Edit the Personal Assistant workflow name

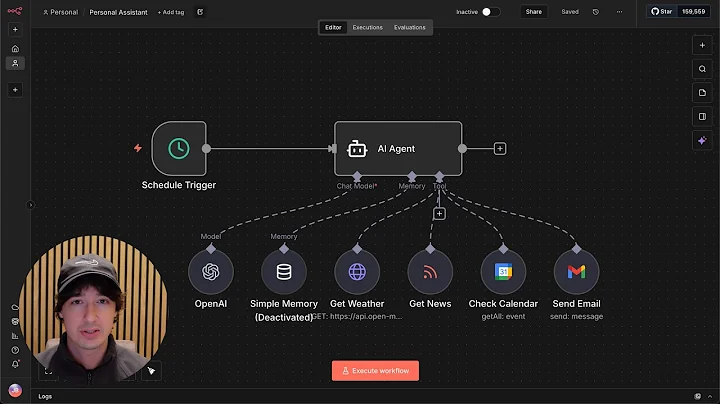click(x=118, y=12)
